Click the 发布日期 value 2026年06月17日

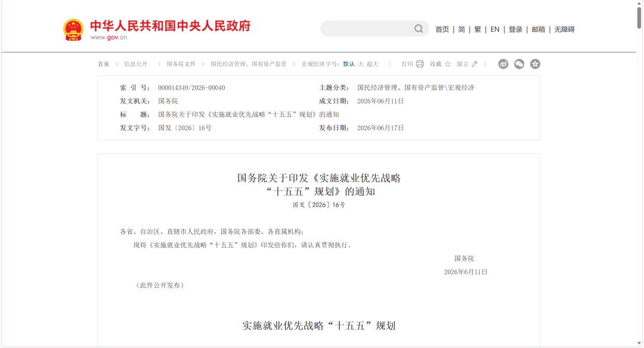[380, 128]
